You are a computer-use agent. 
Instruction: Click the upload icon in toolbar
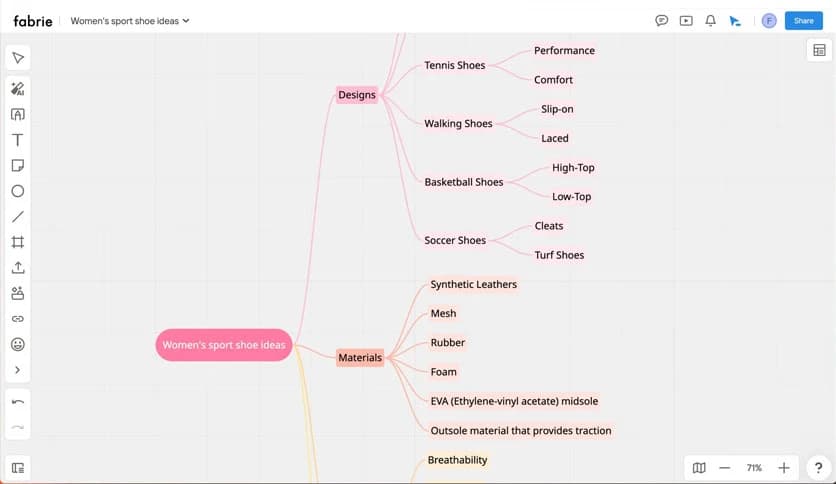pyautogui.click(x=18, y=268)
